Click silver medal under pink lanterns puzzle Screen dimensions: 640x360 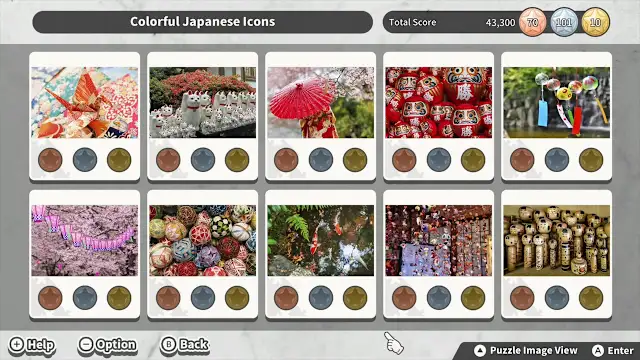pos(85,298)
